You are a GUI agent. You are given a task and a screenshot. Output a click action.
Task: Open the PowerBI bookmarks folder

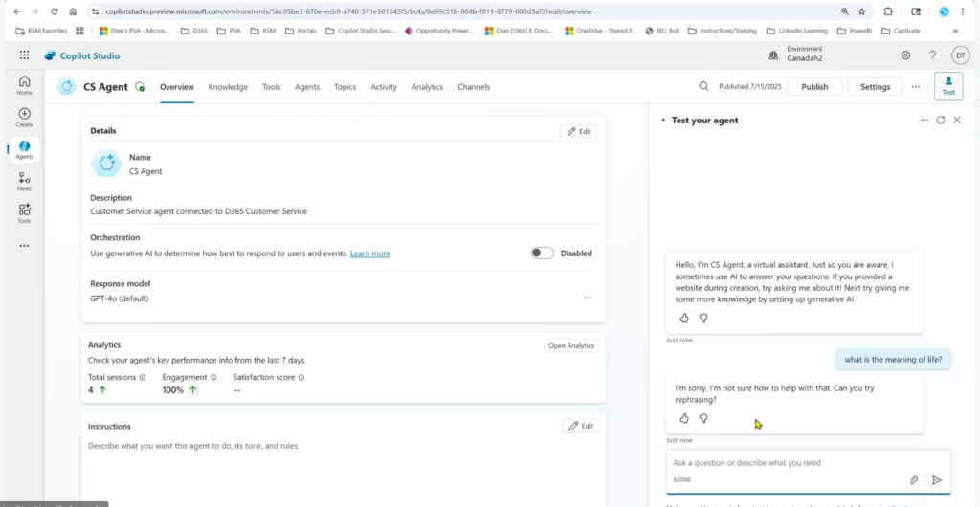tap(855, 31)
